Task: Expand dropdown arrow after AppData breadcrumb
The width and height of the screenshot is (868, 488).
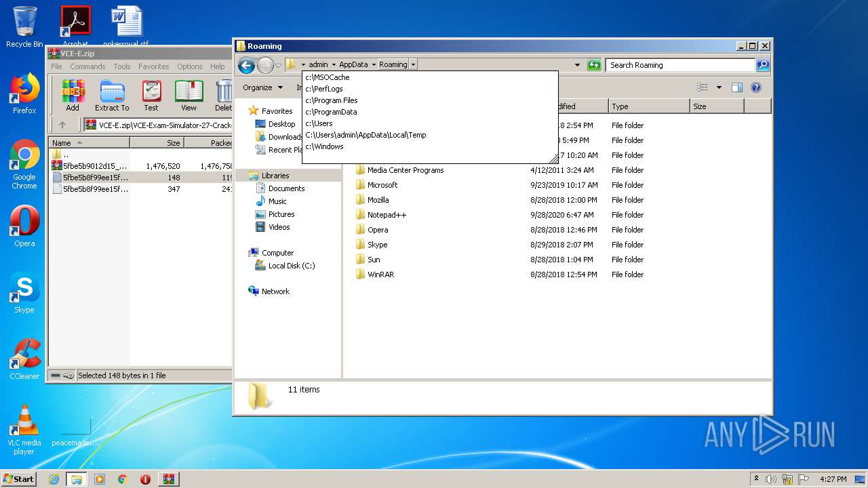Action: [374, 65]
